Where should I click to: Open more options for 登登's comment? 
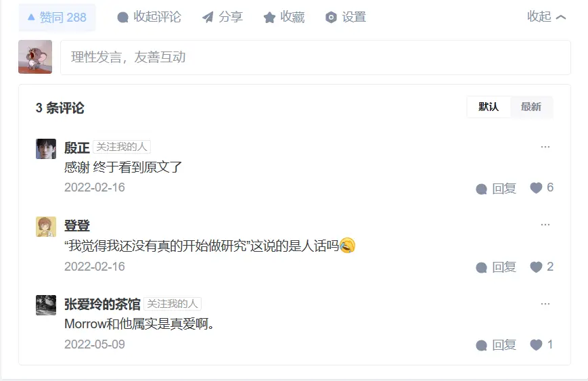coord(545,224)
